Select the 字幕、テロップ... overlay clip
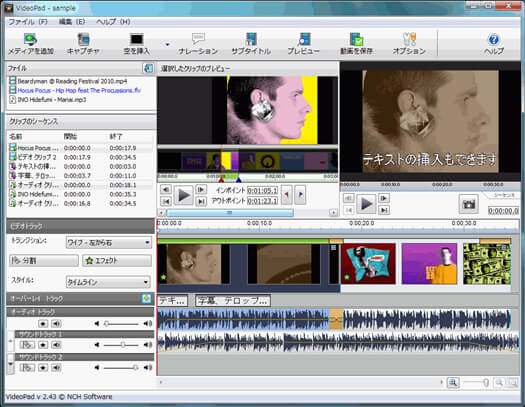Viewport: 525px width, 407px height. click(233, 301)
